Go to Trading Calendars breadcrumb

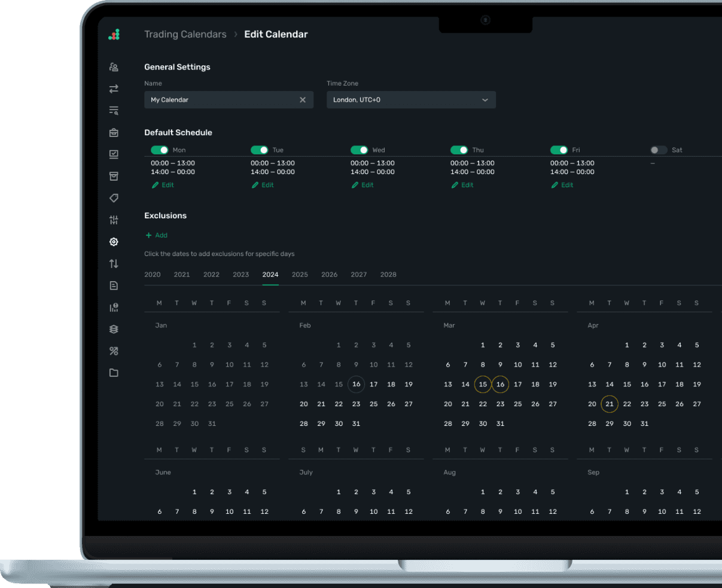click(x=185, y=35)
